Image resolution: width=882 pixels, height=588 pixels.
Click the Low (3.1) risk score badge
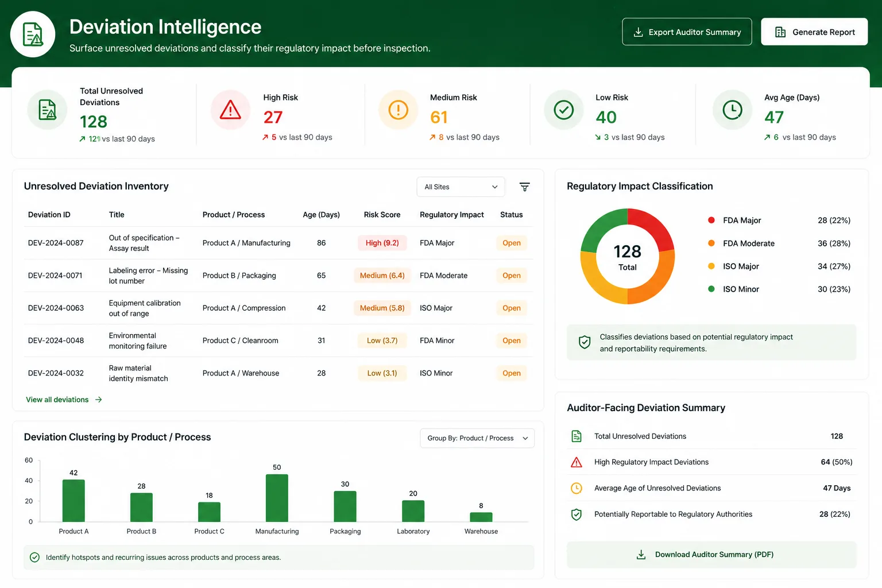point(382,373)
